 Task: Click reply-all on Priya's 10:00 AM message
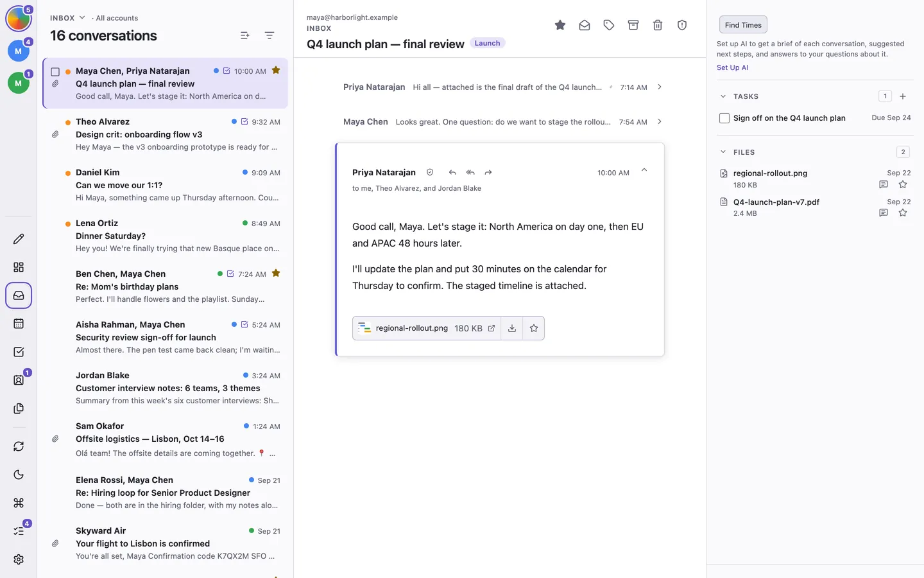470,172
